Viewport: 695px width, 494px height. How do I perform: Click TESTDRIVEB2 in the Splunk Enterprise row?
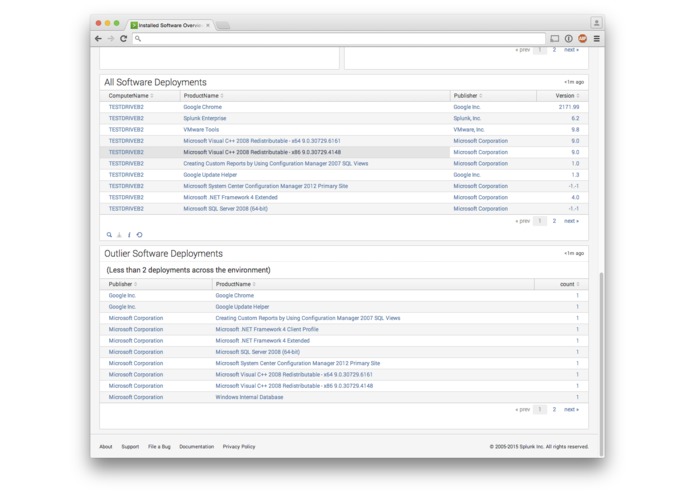click(x=126, y=118)
